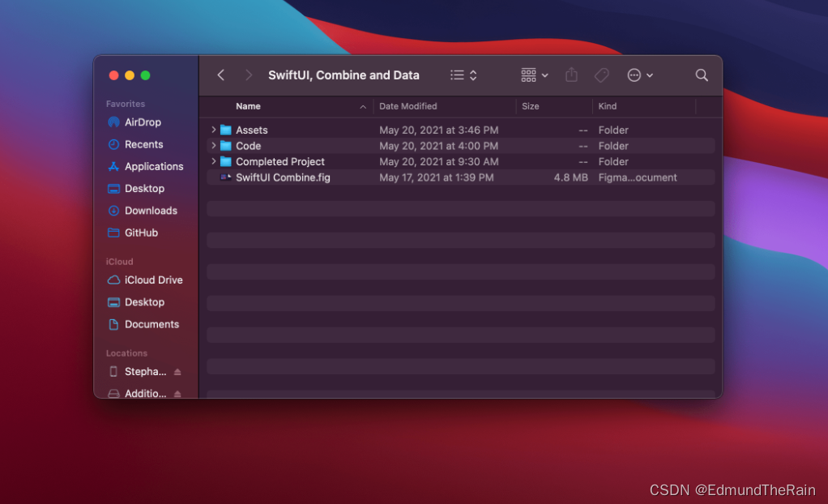Eject the Stepha... device
This screenshot has width=828, height=504.
pos(177,372)
